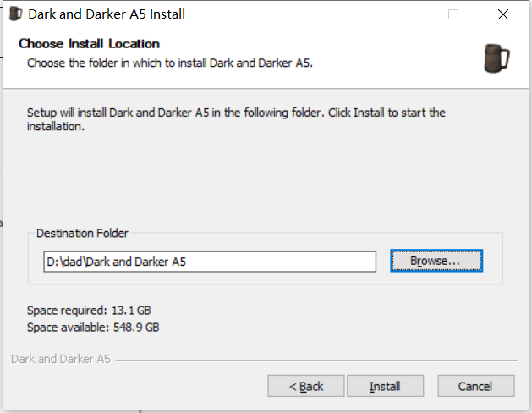Click the window title Dark and Darker A5 Install
532x413 pixels.
[x=107, y=14]
